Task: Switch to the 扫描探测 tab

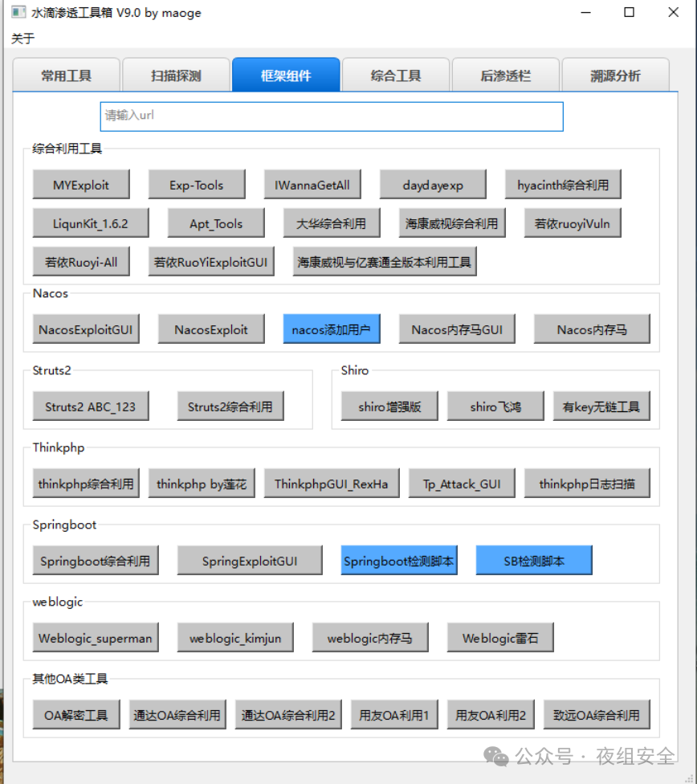Action: click(176, 76)
